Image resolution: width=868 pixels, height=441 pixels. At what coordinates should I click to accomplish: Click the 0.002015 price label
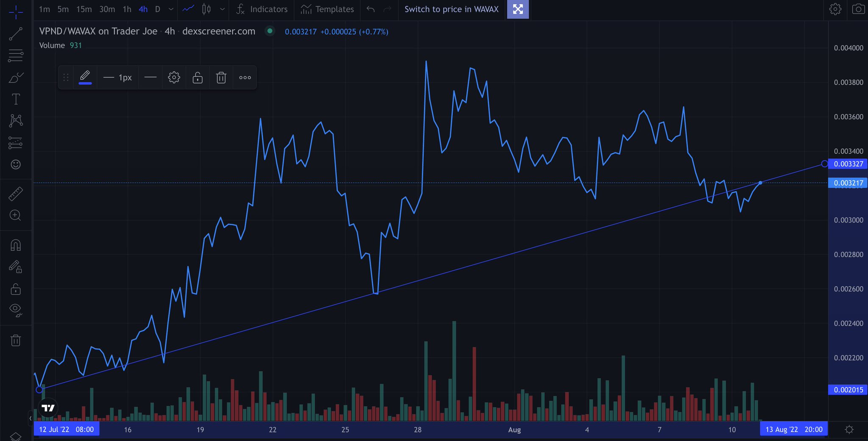(848, 390)
